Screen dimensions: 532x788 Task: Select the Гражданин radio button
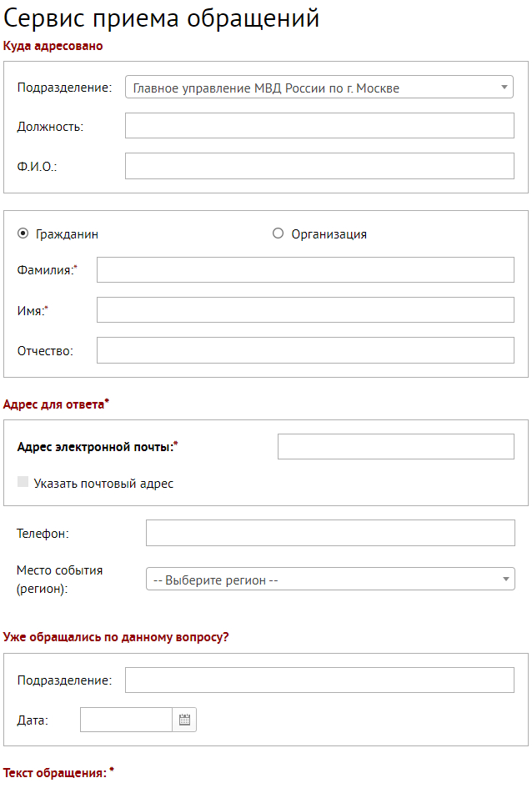23,234
